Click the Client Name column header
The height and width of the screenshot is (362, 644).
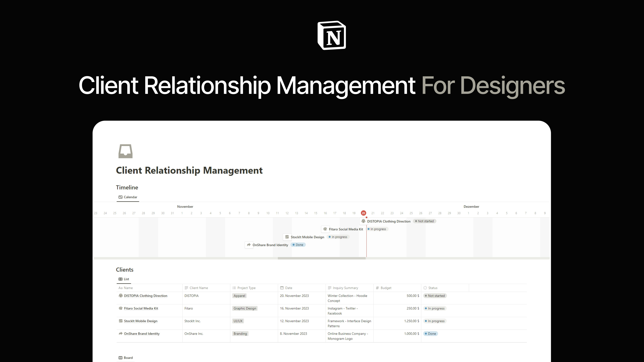206,288
